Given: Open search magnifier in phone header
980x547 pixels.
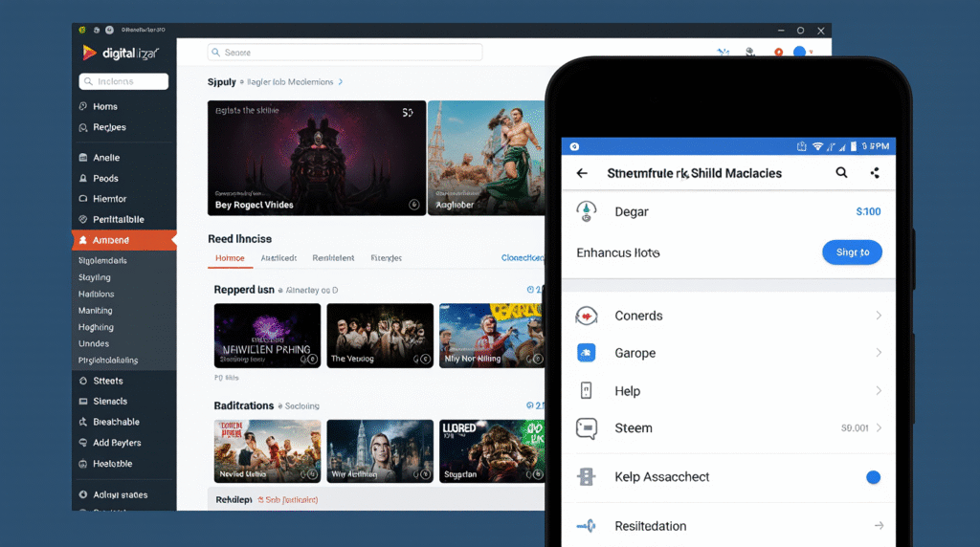Looking at the screenshot, I should click(841, 172).
